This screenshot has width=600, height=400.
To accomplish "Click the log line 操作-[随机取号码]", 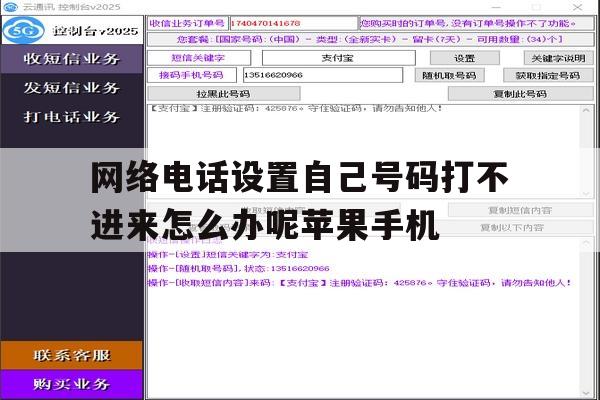I will [239, 268].
